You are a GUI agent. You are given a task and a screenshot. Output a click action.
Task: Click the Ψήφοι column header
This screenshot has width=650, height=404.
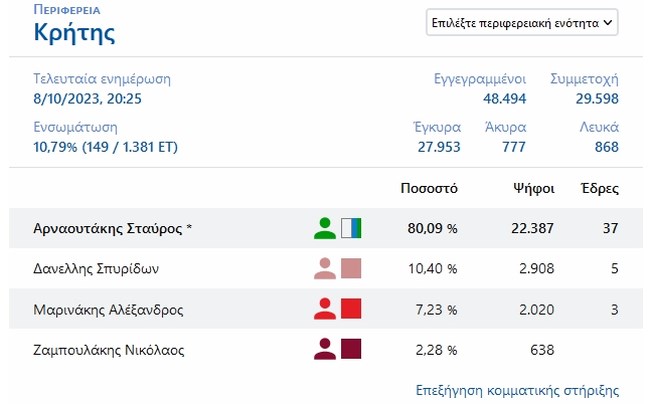pos(534,189)
